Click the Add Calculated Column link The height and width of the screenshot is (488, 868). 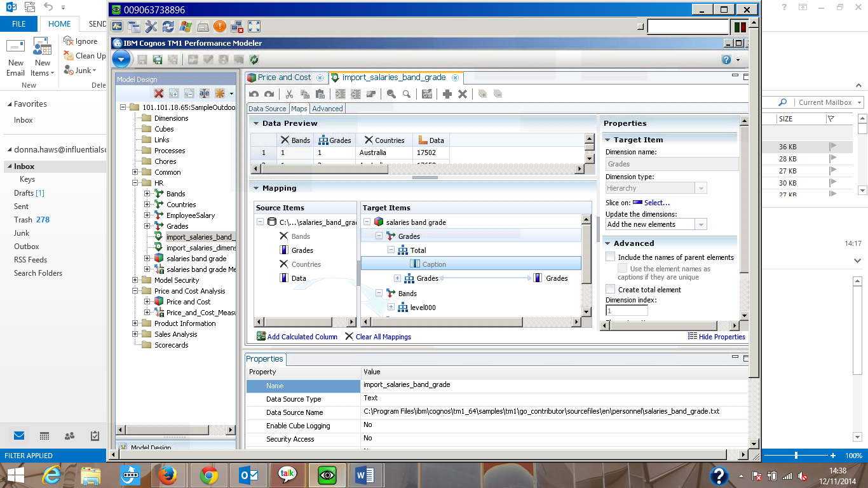297,337
